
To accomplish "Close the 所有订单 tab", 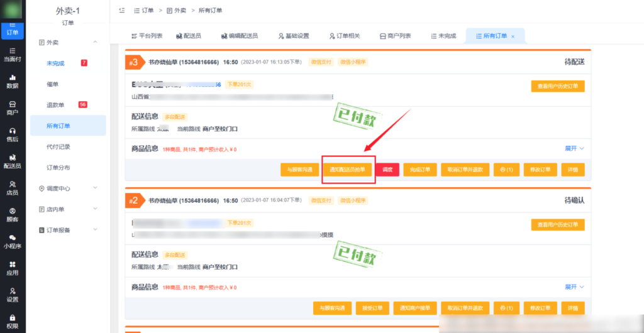I will pyautogui.click(x=513, y=36).
